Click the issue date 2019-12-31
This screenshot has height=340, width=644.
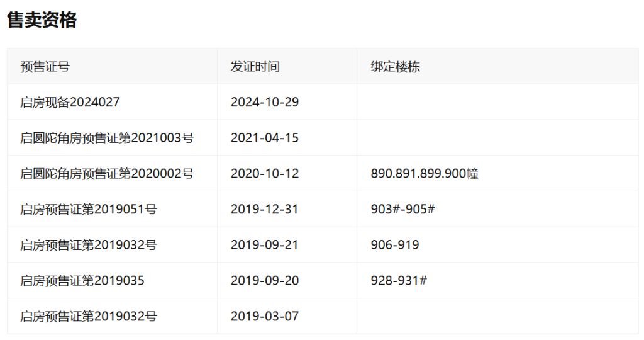264,209
